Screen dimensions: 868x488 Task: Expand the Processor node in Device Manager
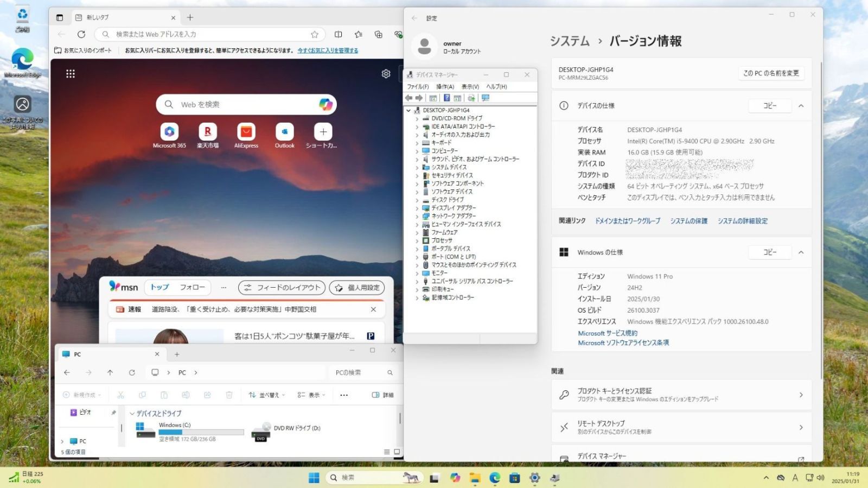pyautogui.click(x=417, y=240)
